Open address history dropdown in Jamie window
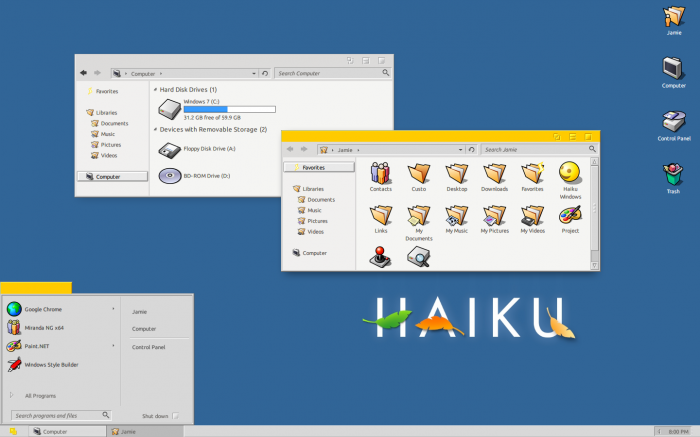This screenshot has width=700, height=437. point(460,150)
